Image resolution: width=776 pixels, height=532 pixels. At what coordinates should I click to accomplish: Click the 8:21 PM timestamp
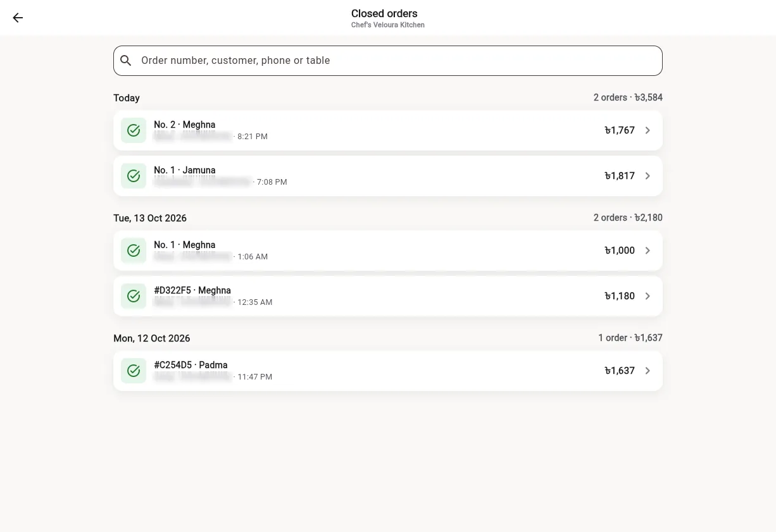pyautogui.click(x=253, y=137)
